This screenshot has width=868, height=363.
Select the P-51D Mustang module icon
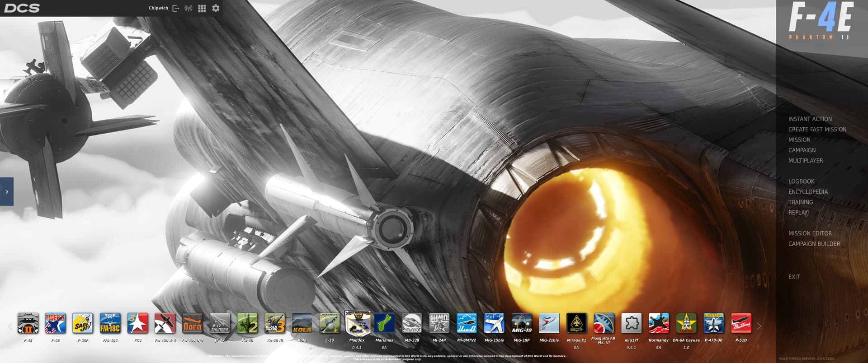pyautogui.click(x=741, y=323)
